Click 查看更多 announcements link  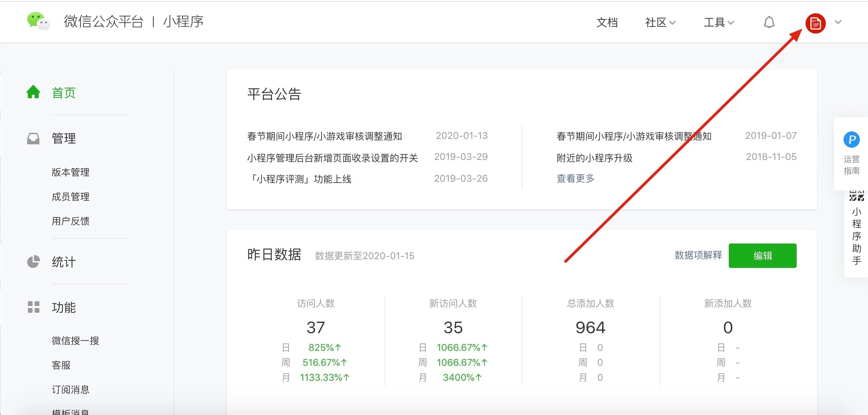(575, 178)
